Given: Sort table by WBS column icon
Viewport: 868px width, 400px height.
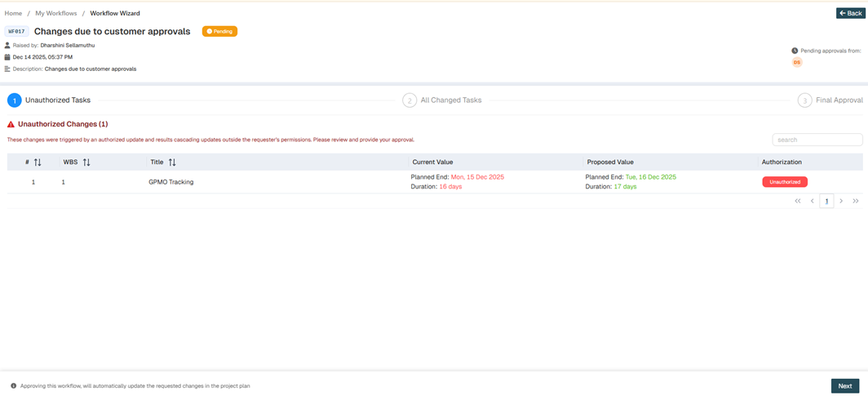Looking at the screenshot, I should [86, 162].
